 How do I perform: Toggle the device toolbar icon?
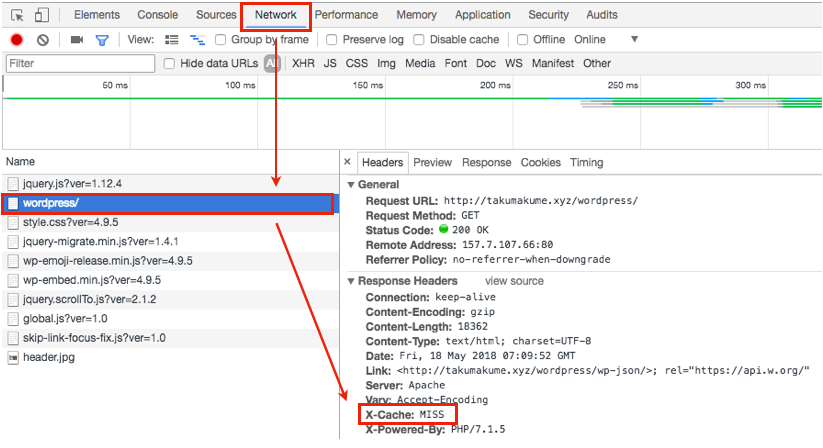coord(42,15)
